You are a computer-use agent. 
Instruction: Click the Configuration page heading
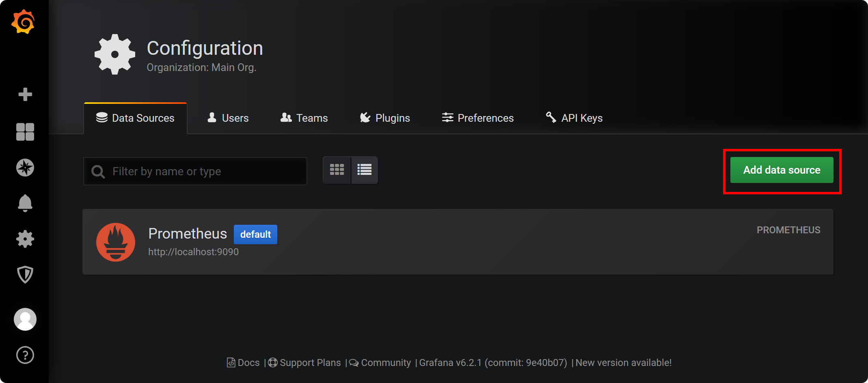pyautogui.click(x=205, y=48)
